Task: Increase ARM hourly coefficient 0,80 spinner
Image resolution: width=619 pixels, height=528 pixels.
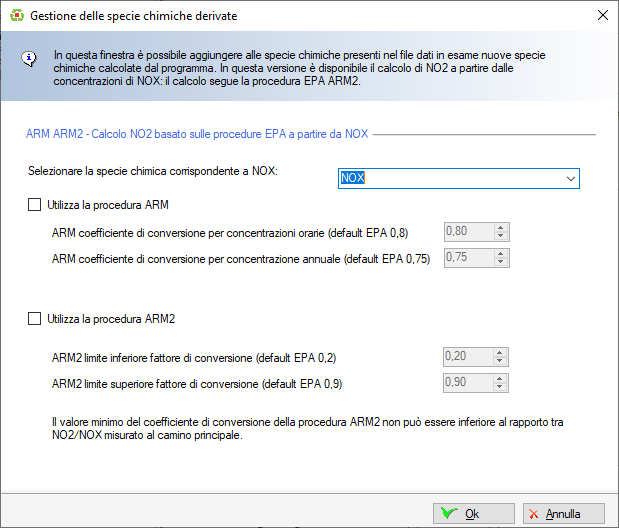Action: point(501,228)
